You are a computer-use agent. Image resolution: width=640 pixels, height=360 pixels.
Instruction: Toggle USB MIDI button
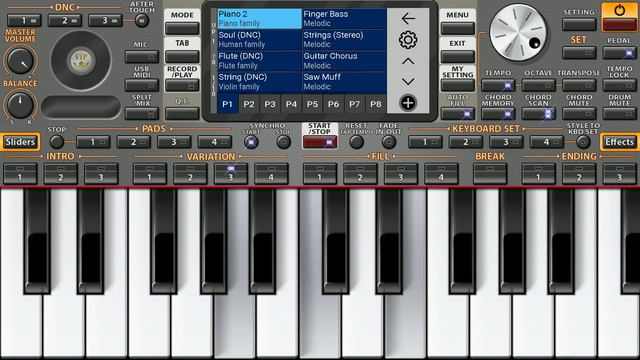(x=142, y=85)
